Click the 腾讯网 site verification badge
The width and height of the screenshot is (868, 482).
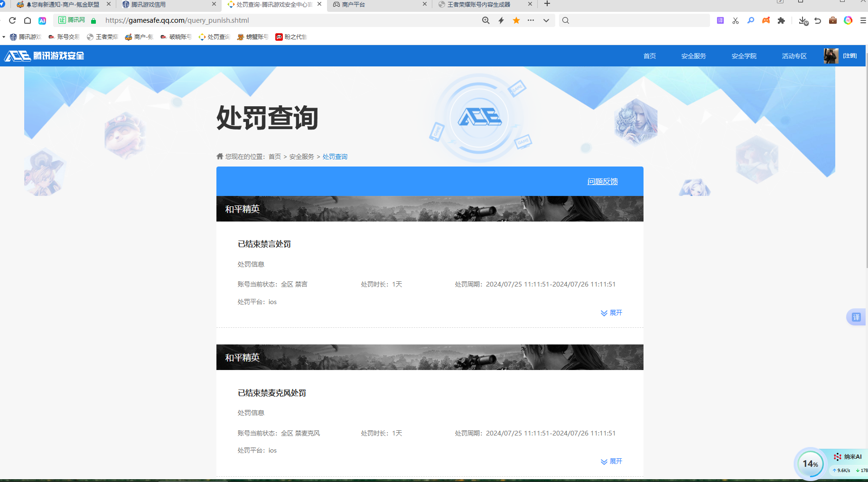click(x=72, y=20)
